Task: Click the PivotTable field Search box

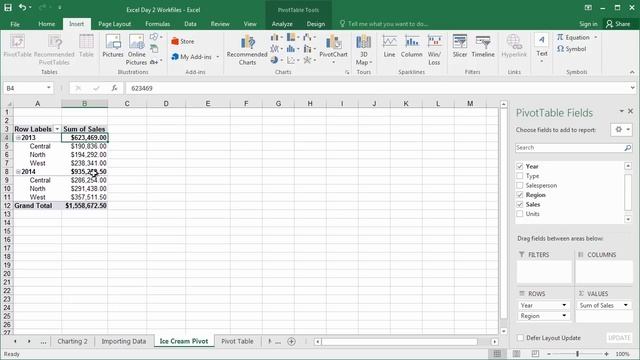Action: (573, 148)
